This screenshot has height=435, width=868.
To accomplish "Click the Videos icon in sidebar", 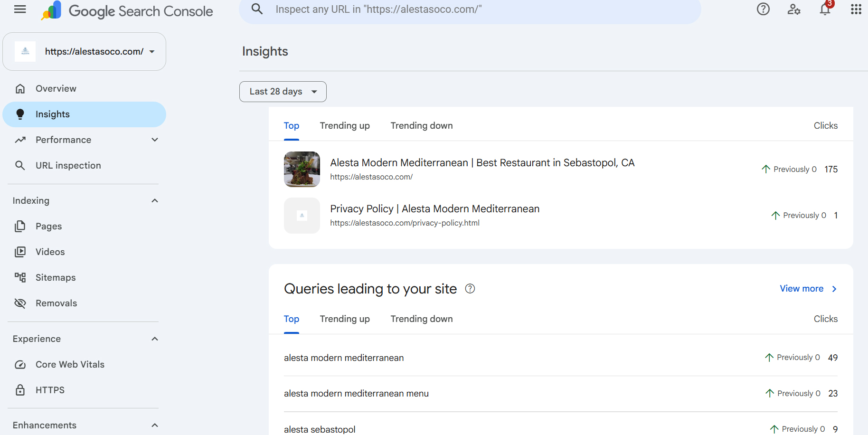I will [x=20, y=252].
